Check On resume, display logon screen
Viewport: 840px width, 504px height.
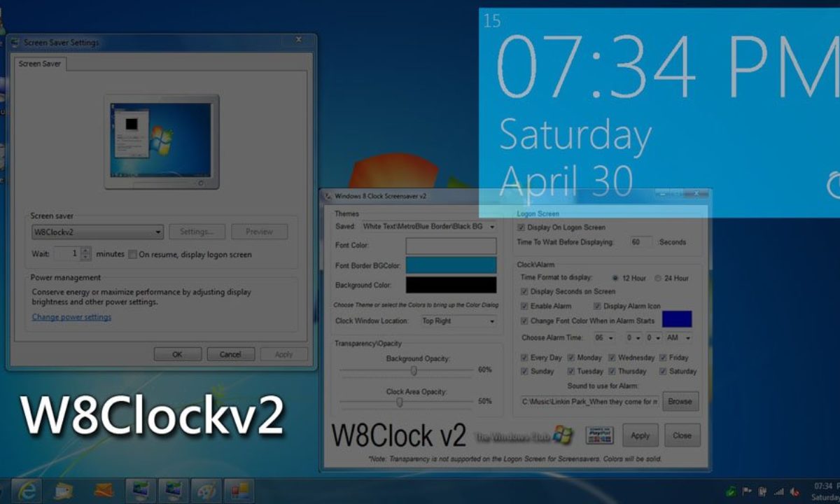pos(132,254)
